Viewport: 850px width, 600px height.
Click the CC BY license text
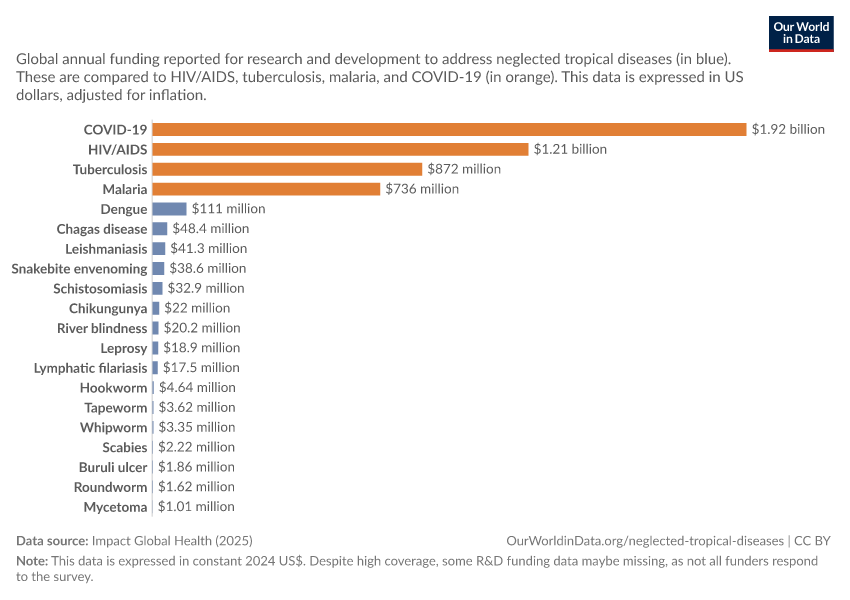(812, 541)
